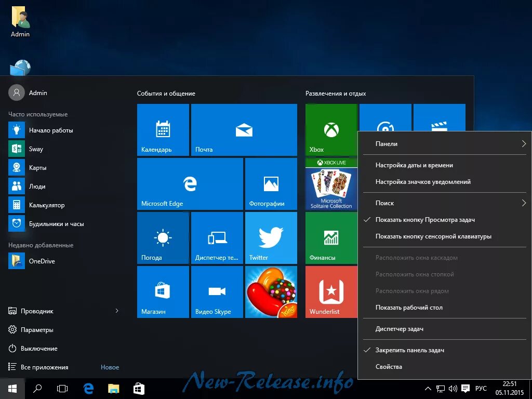Open the Погода weather tile

coord(163,238)
